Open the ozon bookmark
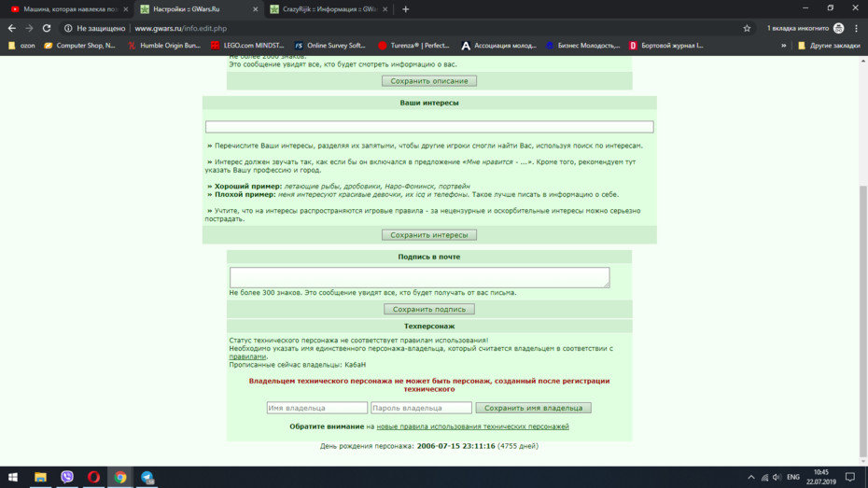868x488 pixels. pyautogui.click(x=21, y=46)
